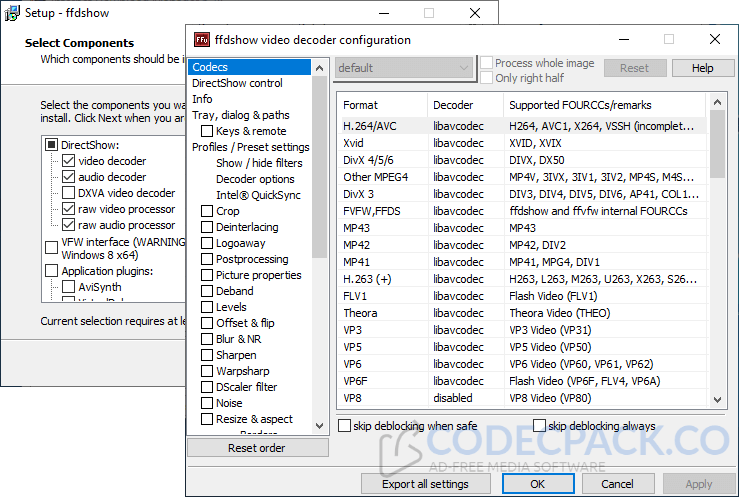
Task: Toggle Warpsharp filter checkbox
Action: pos(207,371)
